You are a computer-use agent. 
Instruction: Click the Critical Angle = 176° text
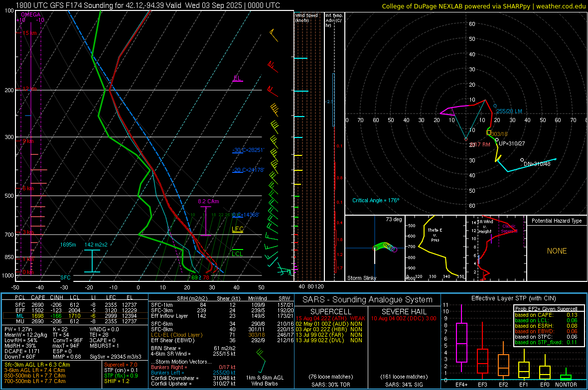tap(376, 200)
